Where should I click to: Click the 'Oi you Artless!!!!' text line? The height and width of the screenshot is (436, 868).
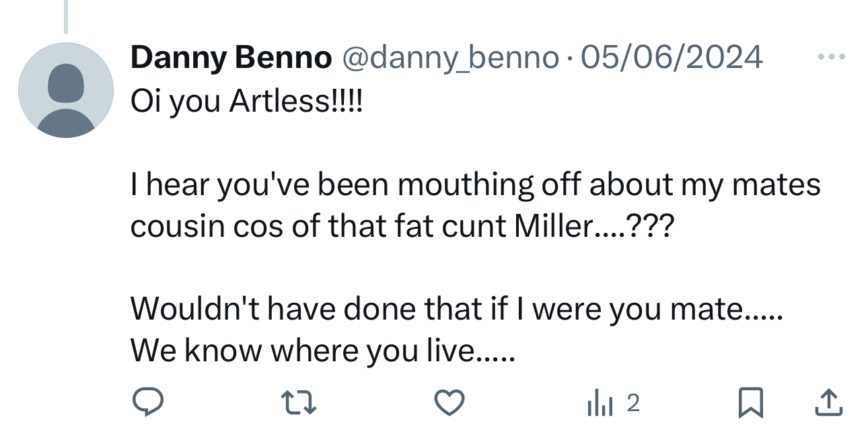click(x=246, y=101)
